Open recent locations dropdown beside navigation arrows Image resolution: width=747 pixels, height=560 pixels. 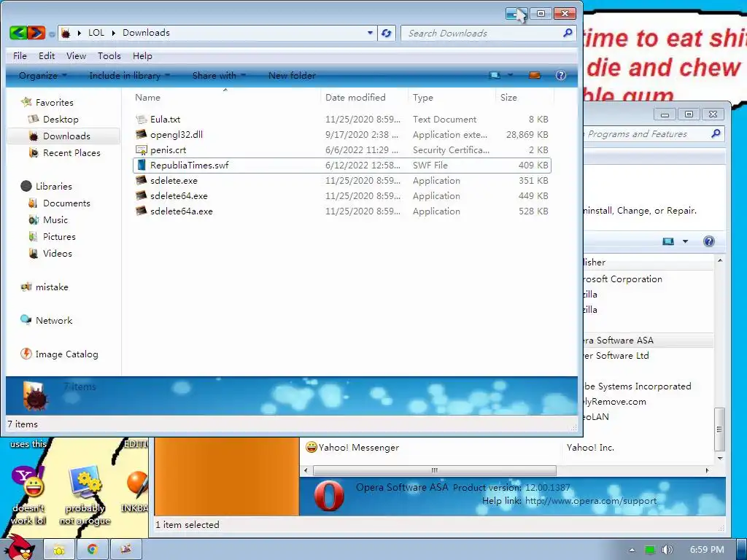coord(52,34)
